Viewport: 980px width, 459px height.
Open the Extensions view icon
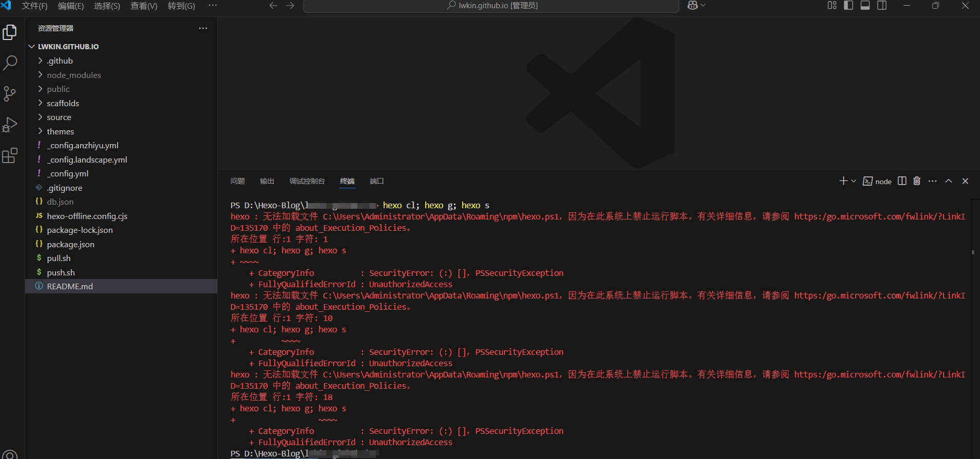(x=10, y=155)
